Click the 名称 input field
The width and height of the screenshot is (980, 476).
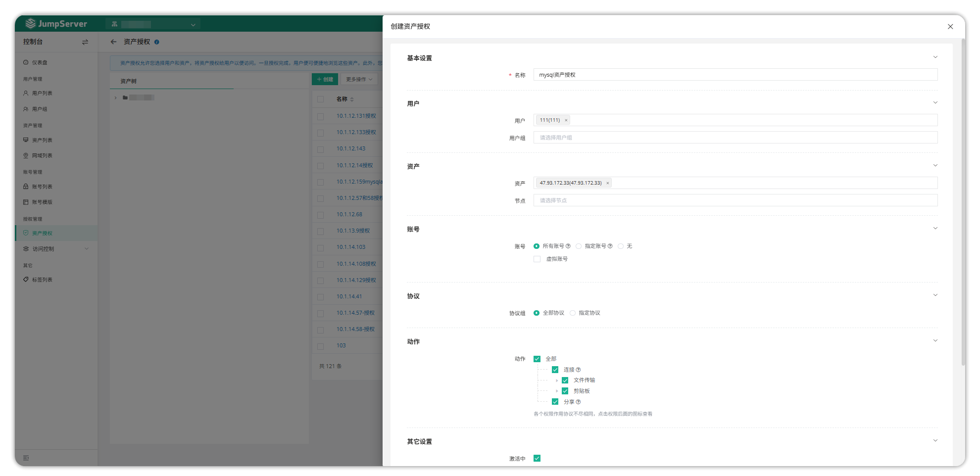735,75
